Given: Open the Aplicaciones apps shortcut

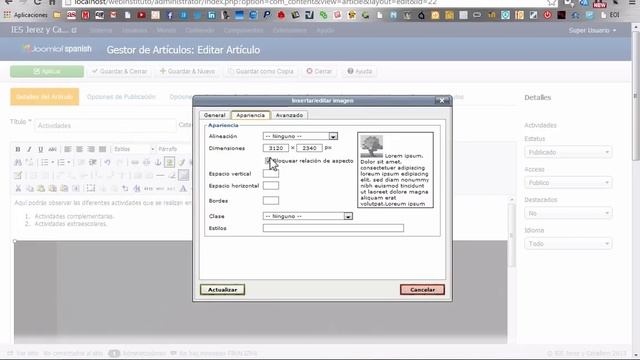Looking at the screenshot, I should coord(25,15).
